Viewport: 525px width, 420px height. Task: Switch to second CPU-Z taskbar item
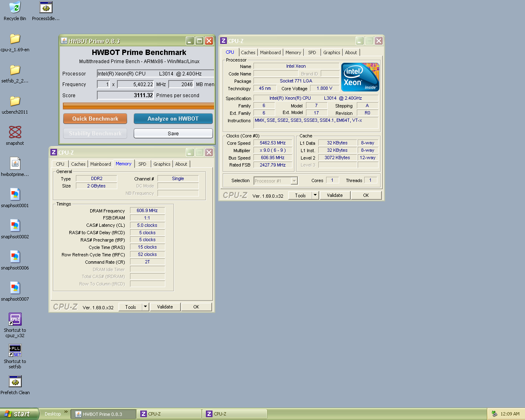tap(235, 414)
